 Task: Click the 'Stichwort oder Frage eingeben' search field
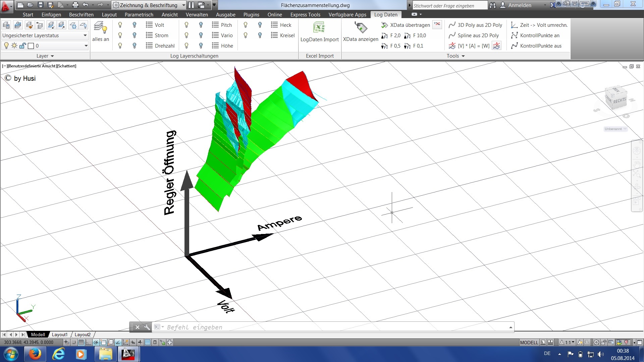pyautogui.click(x=449, y=5)
